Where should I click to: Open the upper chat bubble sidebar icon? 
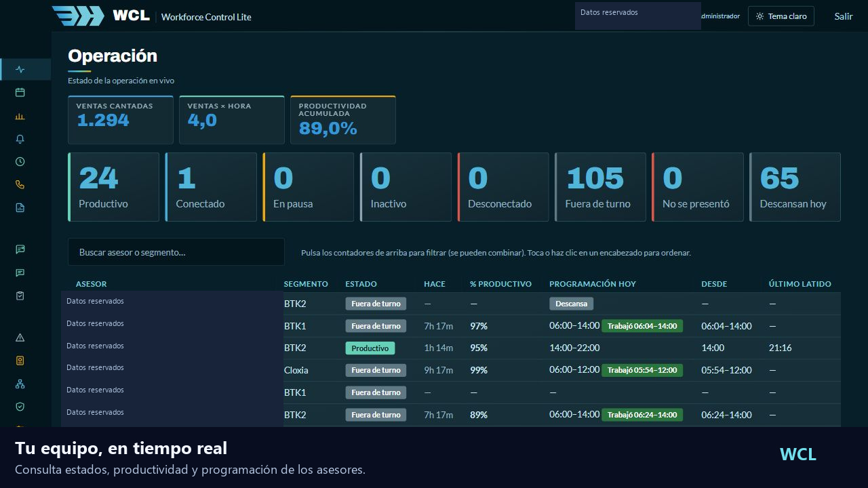pyautogui.click(x=20, y=249)
